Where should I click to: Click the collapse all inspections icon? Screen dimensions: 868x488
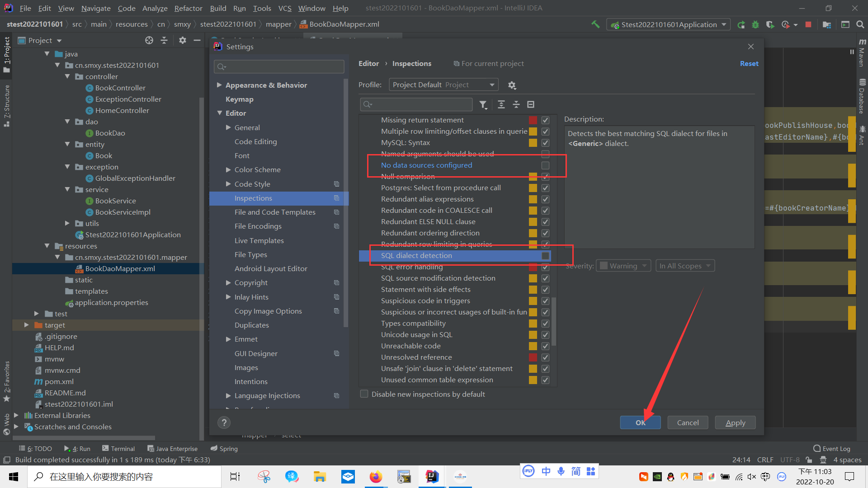point(516,104)
